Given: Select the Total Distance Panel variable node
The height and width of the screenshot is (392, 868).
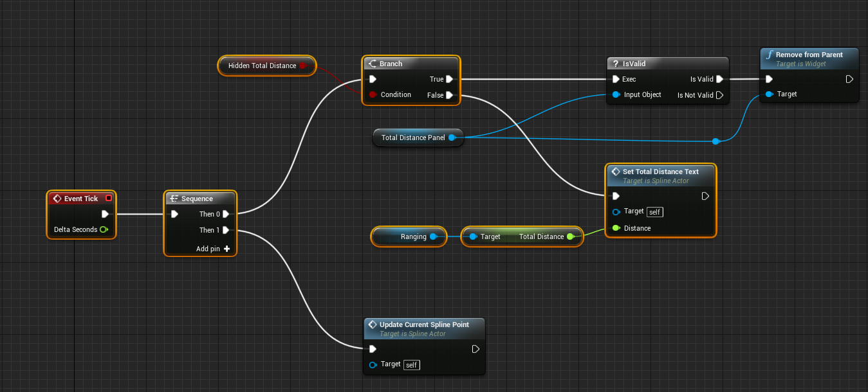Looking at the screenshot, I should pyautogui.click(x=418, y=138).
